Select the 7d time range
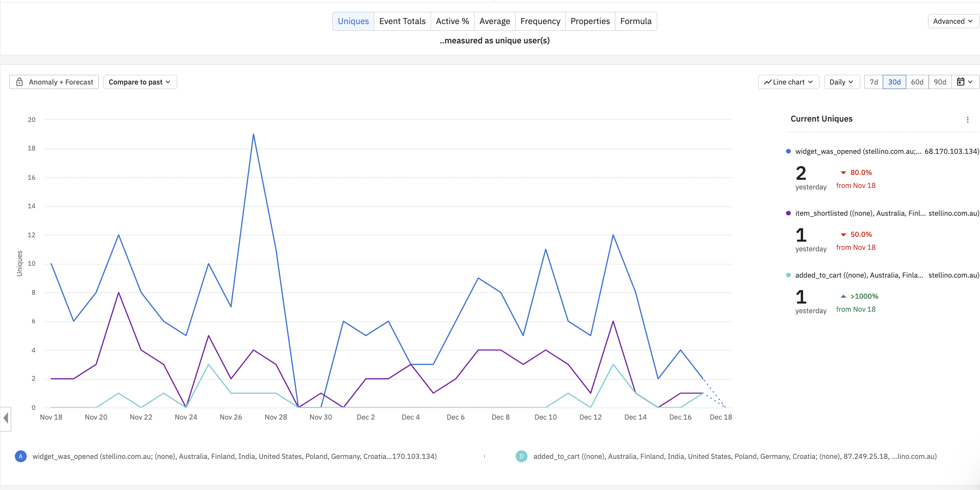The width and height of the screenshot is (980, 490). click(874, 82)
